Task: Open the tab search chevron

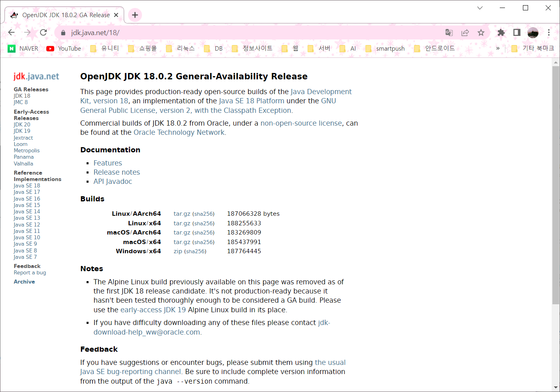Action: point(480,8)
